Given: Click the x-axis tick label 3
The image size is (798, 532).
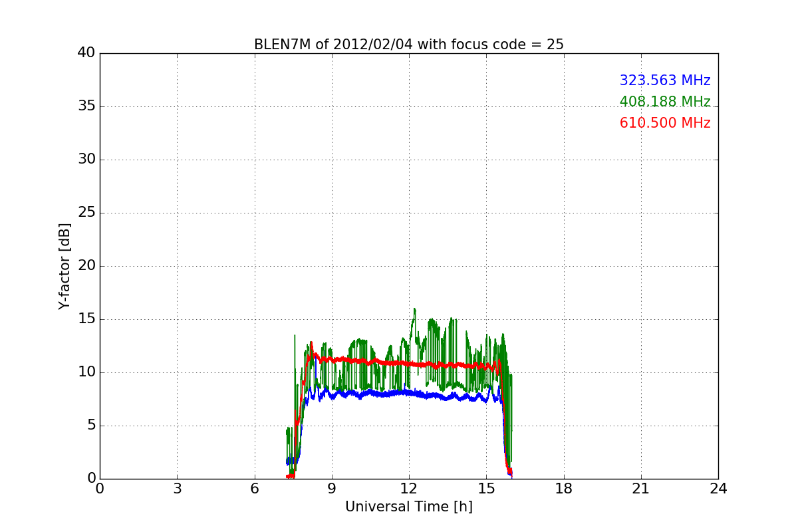Looking at the screenshot, I should pyautogui.click(x=177, y=489).
